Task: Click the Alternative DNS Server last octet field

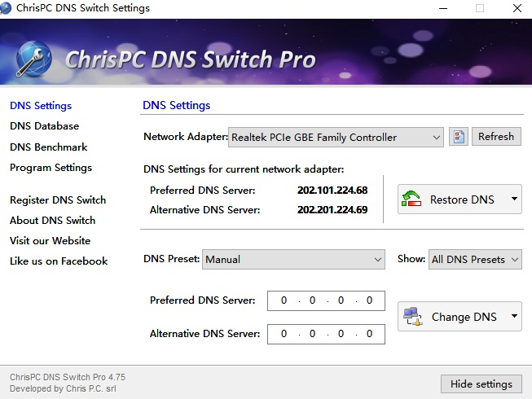Action: pos(369,334)
